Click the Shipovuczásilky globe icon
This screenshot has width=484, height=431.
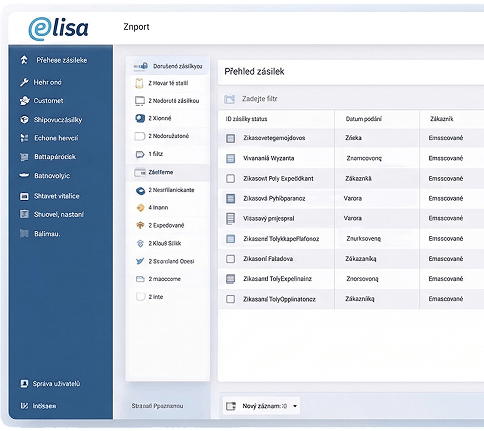pyautogui.click(x=24, y=120)
